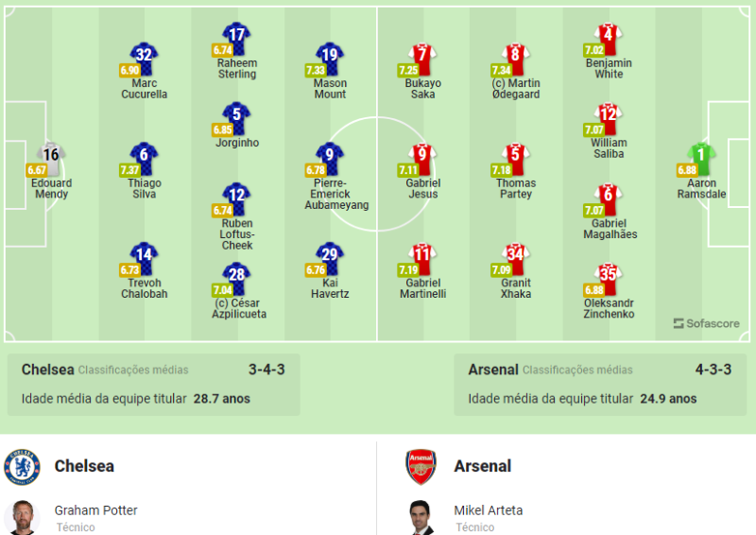
Task: Click Raheem Sterling's number 17 shirt
Action: tap(237, 36)
